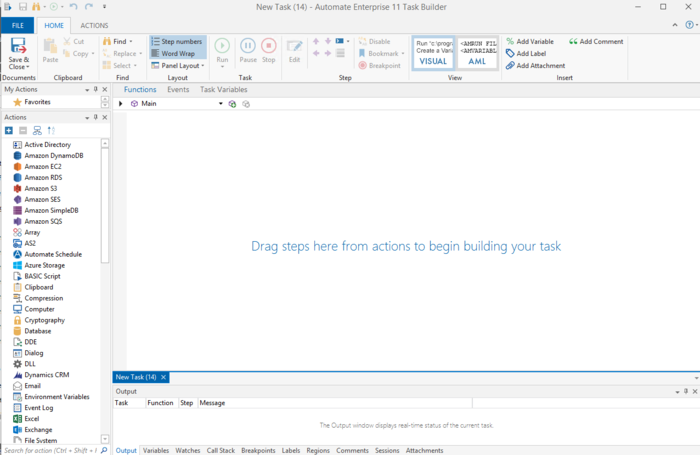The image size is (700, 455).
Task: Select Cryptography action
Action: click(39, 320)
